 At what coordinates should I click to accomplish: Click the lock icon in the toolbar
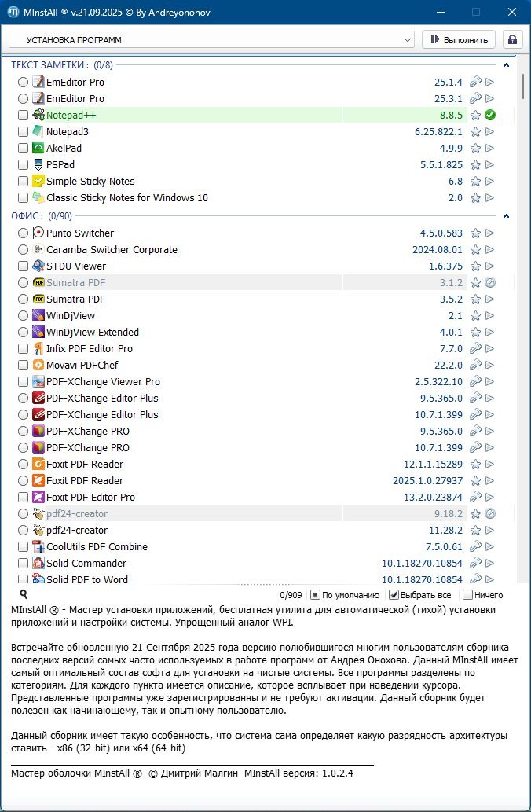pyautogui.click(x=513, y=39)
